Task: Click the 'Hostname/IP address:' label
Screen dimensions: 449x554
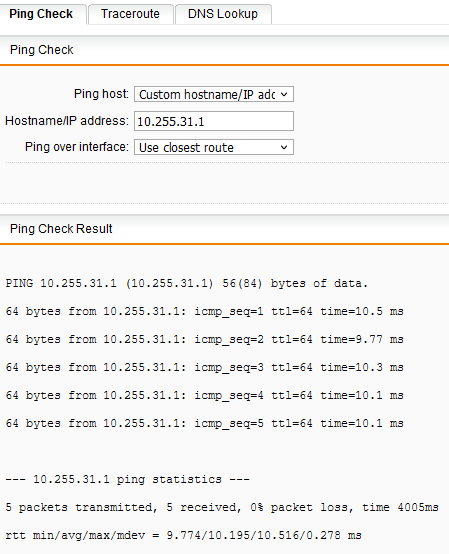Action: [67, 121]
